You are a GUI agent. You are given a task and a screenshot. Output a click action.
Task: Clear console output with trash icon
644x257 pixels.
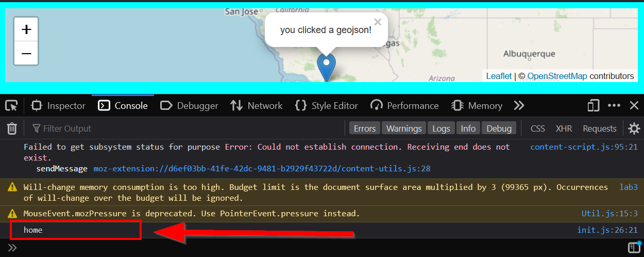coord(12,128)
